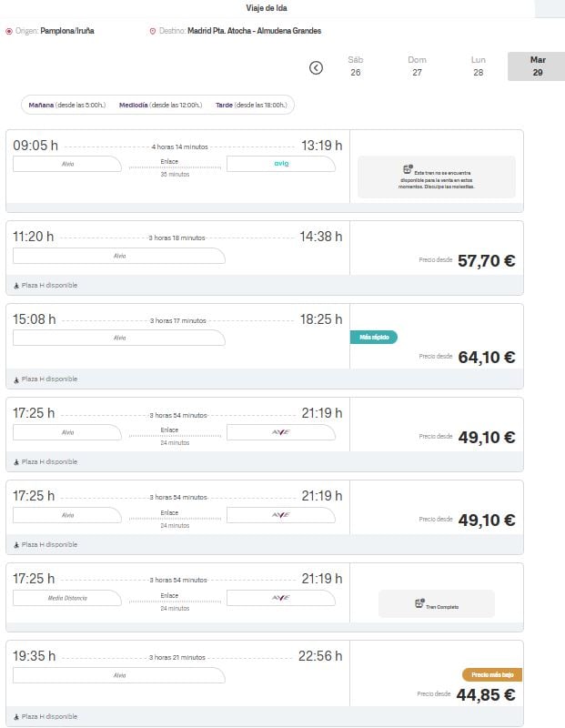
Task: Click the avlo logo in the 09:05 train
Action: [281, 164]
